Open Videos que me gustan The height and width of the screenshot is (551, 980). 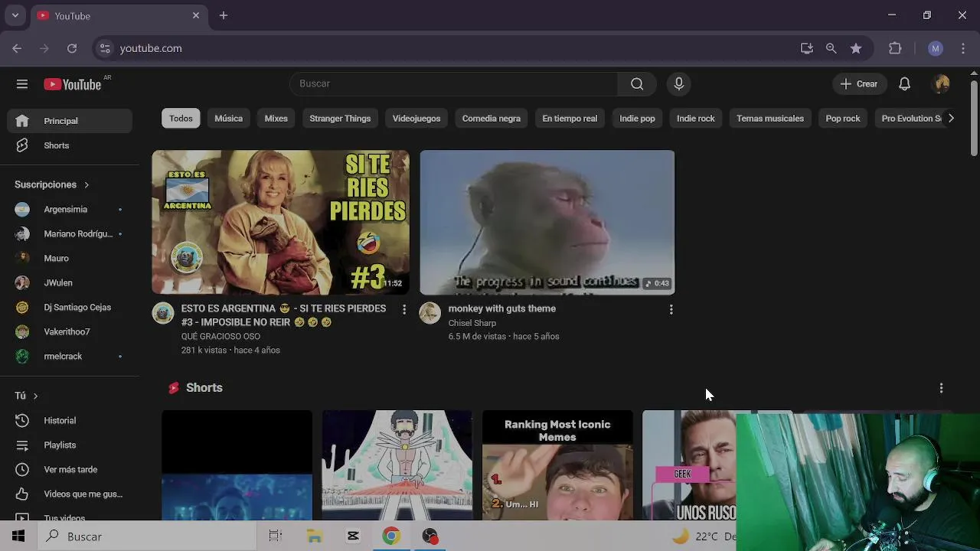(70, 494)
